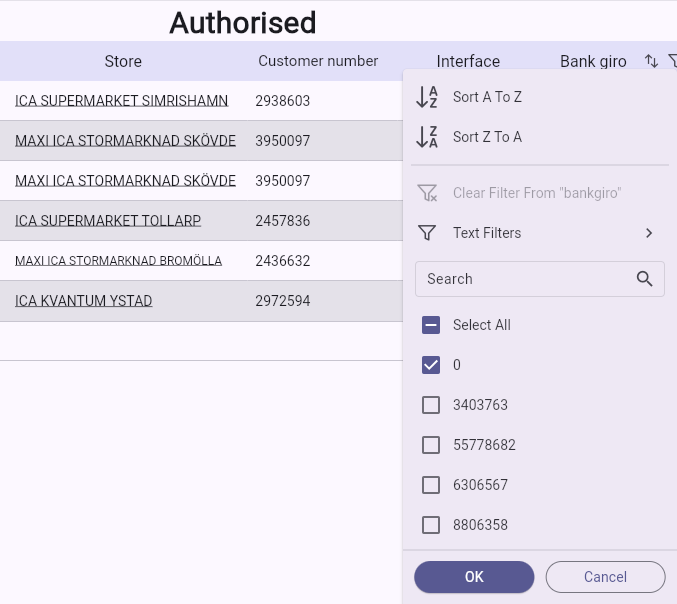Cancel the filter popup
Viewport: 677px width, 604px height.
(605, 577)
